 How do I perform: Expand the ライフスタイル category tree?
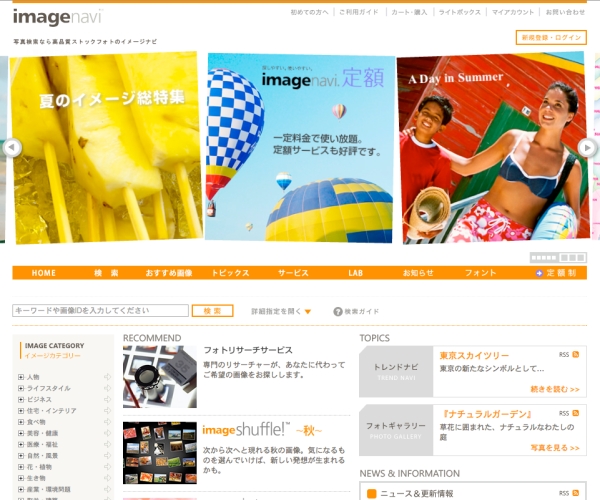point(21,388)
